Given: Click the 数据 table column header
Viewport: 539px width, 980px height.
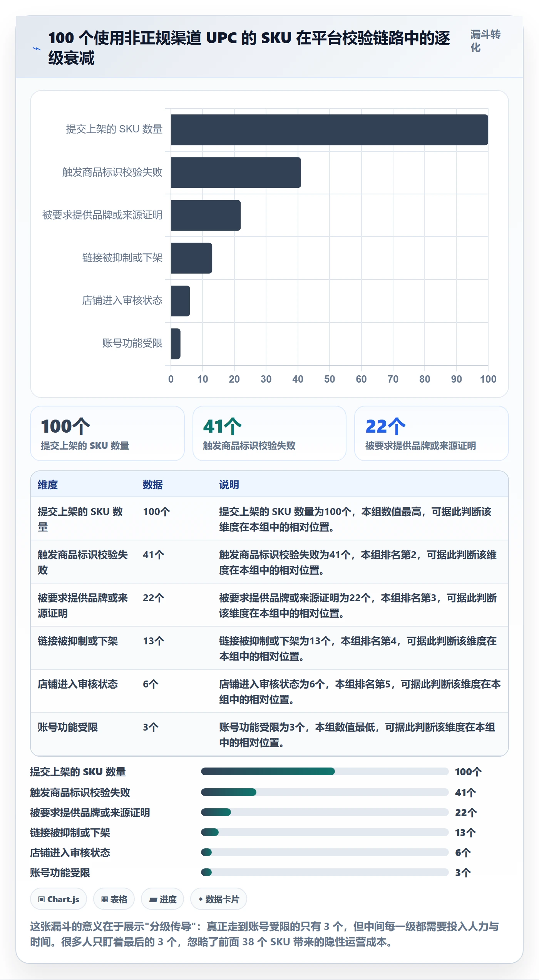Looking at the screenshot, I should (153, 485).
